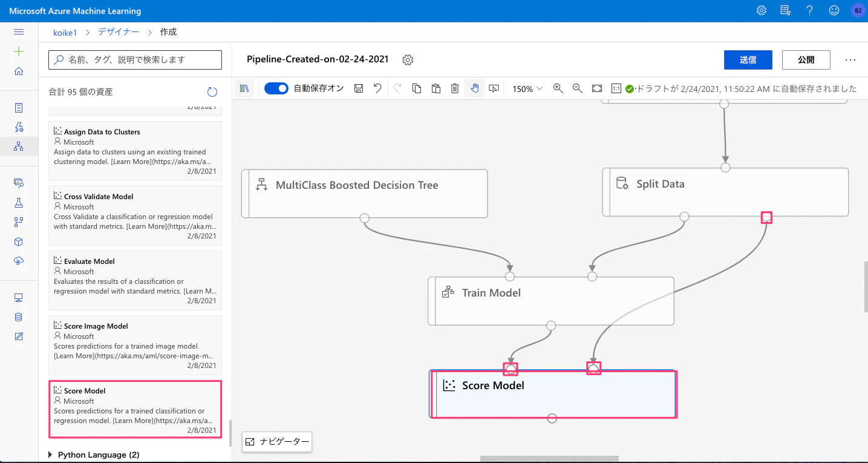Open the 150% zoom level dropdown
The height and width of the screenshot is (463, 868).
point(527,89)
